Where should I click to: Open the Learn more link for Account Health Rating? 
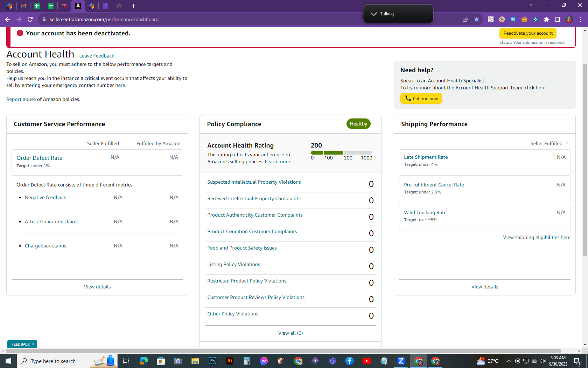pos(278,162)
